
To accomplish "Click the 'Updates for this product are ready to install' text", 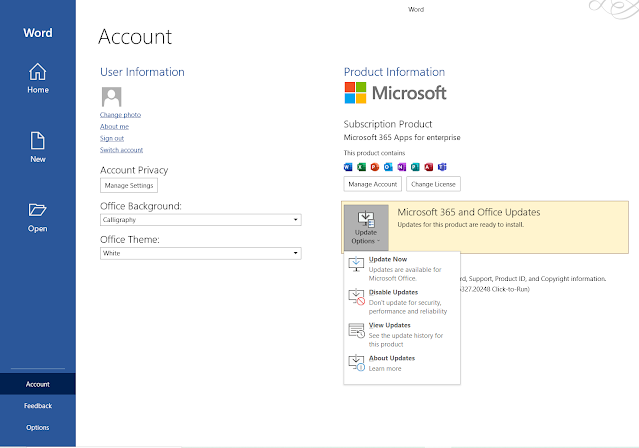I will point(461,225).
